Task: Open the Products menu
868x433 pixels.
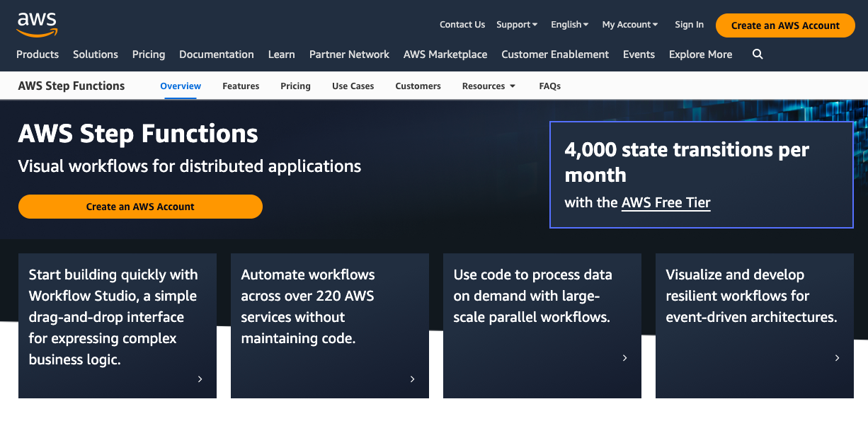Action: point(38,54)
